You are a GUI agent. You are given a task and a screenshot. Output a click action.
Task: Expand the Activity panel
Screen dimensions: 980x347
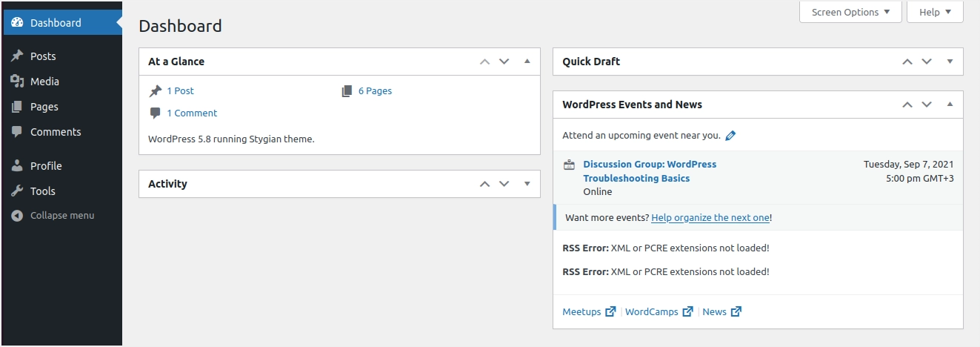click(x=527, y=184)
